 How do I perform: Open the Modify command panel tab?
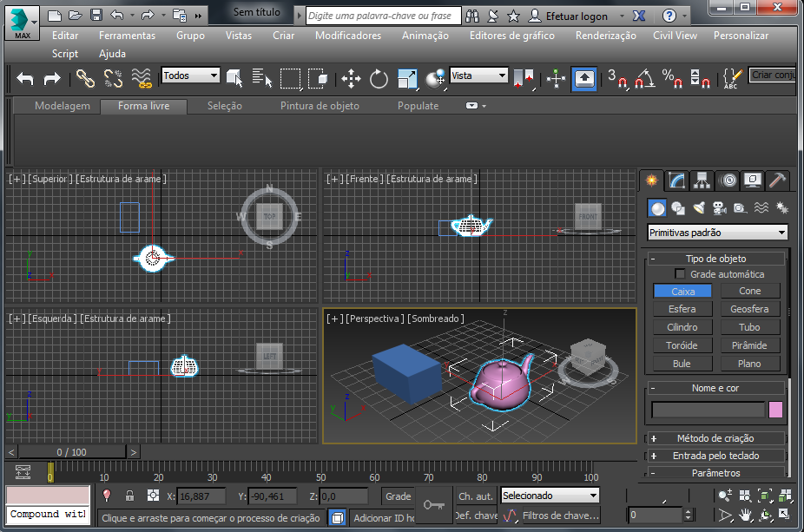tap(676, 180)
